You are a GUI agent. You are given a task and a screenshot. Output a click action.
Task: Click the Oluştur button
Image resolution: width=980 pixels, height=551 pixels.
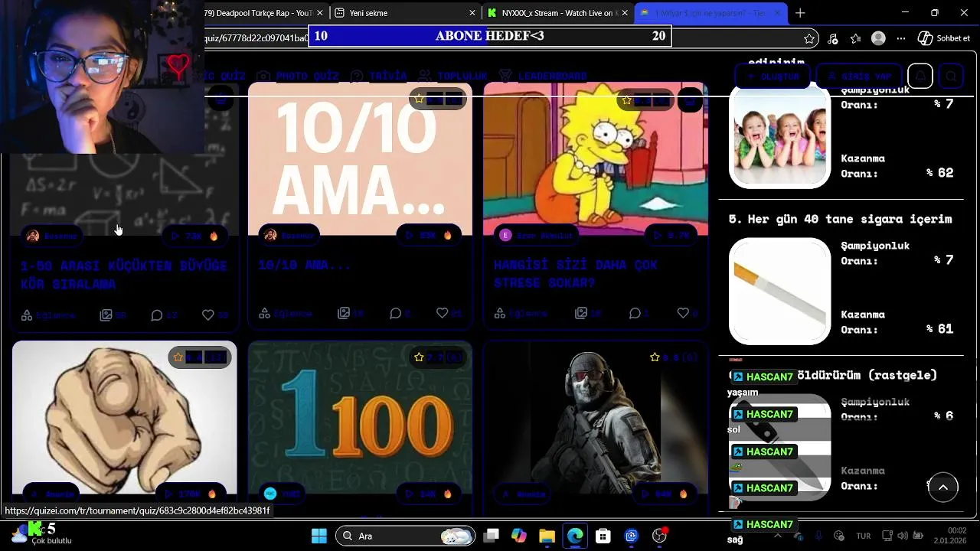pyautogui.click(x=773, y=77)
